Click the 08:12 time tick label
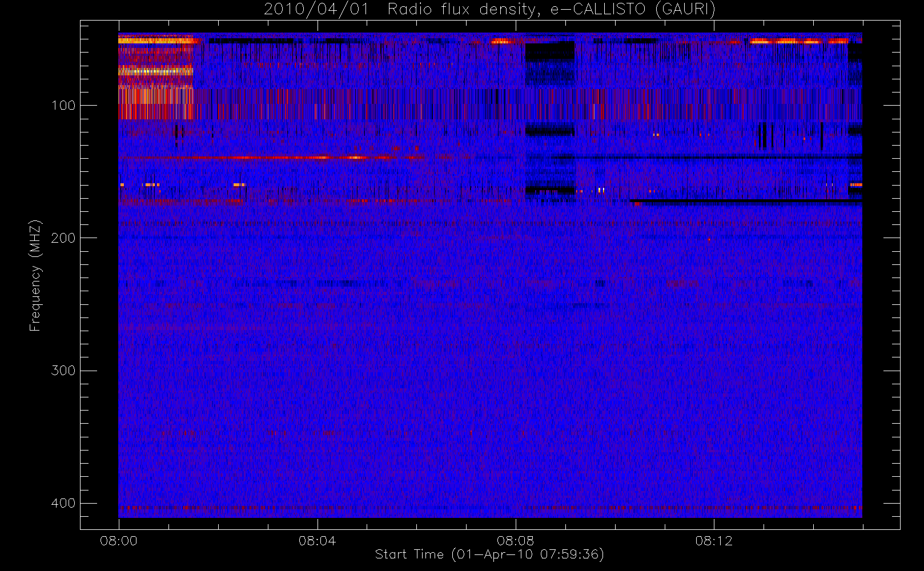The image size is (924, 571). tap(714, 541)
